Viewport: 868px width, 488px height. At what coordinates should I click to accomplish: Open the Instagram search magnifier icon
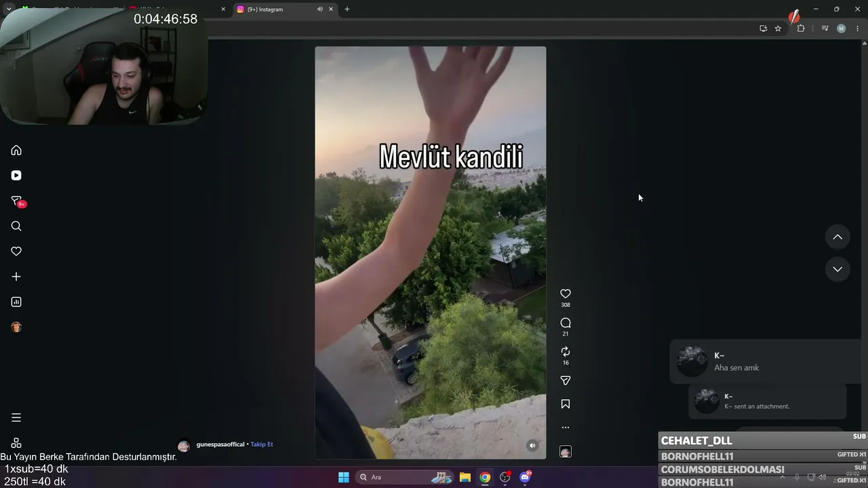16,226
